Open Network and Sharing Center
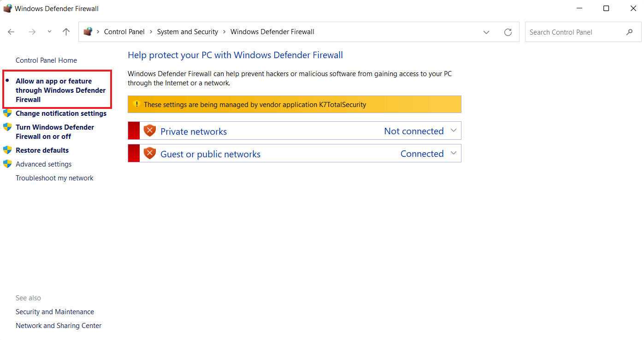 (x=59, y=326)
